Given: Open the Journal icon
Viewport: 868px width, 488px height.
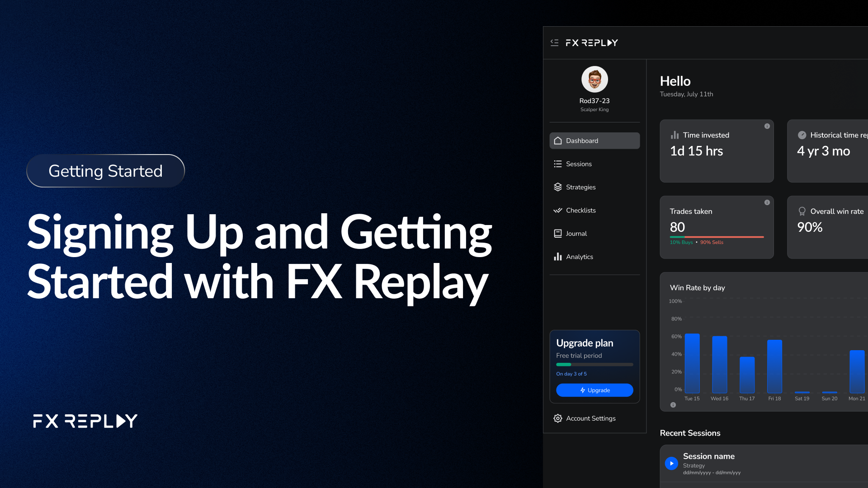Looking at the screenshot, I should (558, 234).
